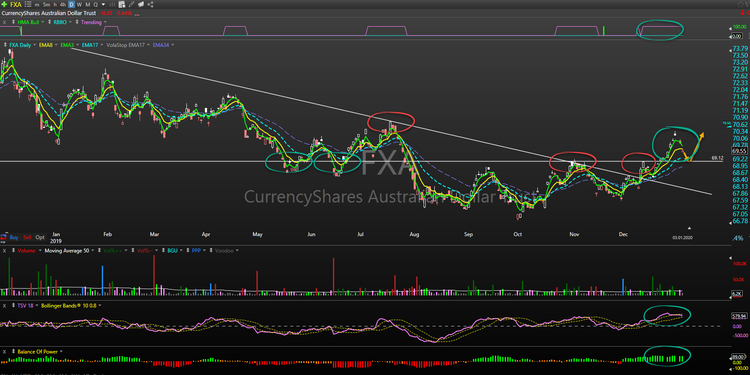Close the HMA Bull indicator pane
This screenshot has height=375, width=750.
coord(4,22)
